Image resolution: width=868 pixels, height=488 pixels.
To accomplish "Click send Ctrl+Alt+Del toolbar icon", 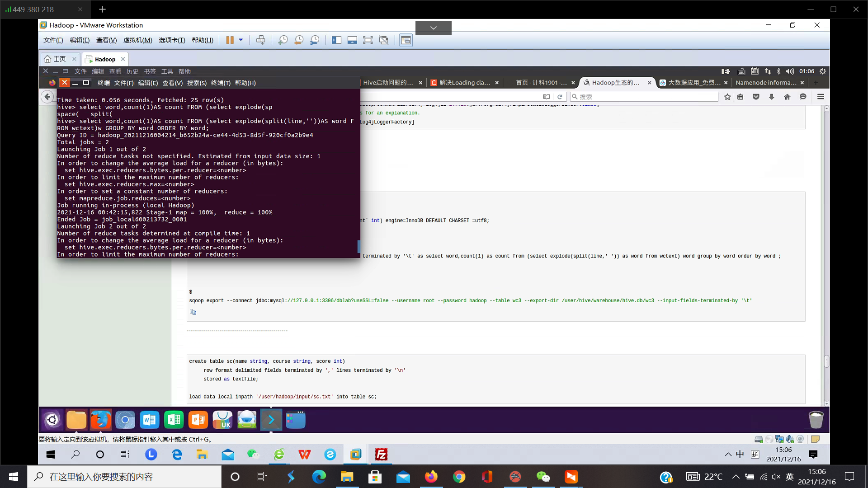I will [261, 40].
